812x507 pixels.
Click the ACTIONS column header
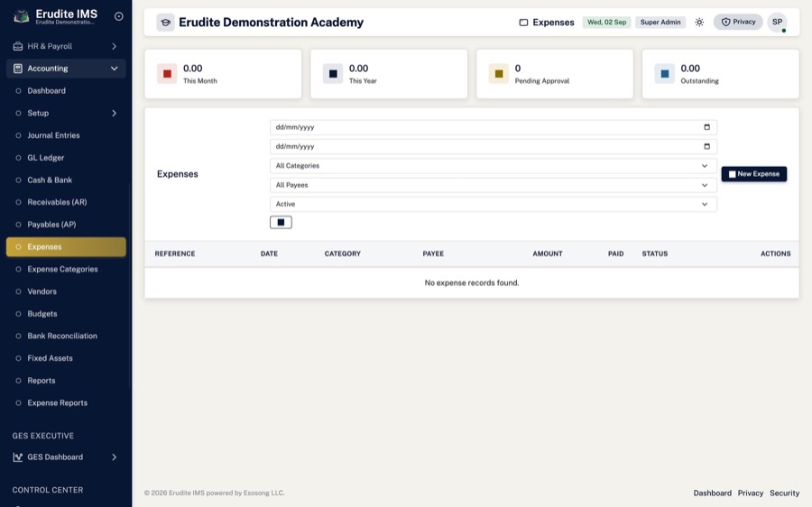[x=775, y=253]
